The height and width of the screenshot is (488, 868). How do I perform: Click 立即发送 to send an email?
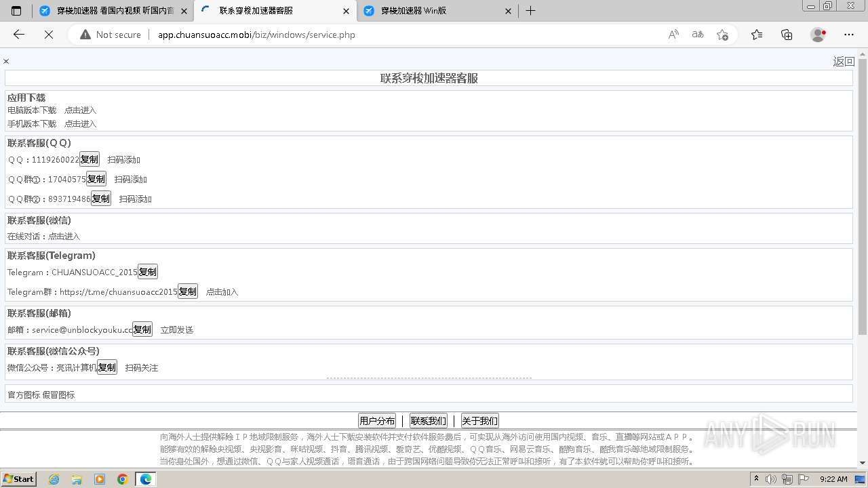177,330
